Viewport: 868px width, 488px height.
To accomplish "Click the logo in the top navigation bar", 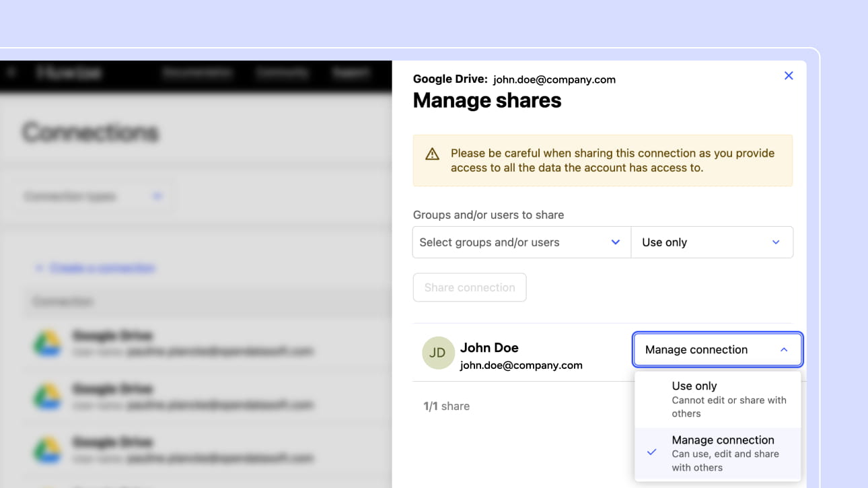I will (69, 73).
